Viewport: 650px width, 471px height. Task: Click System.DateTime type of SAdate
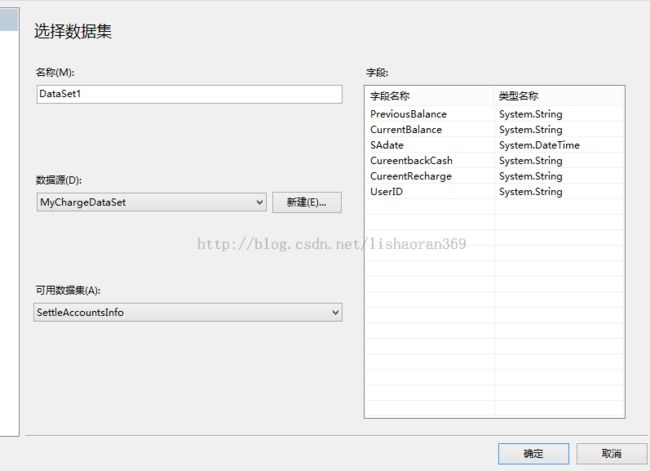539,145
